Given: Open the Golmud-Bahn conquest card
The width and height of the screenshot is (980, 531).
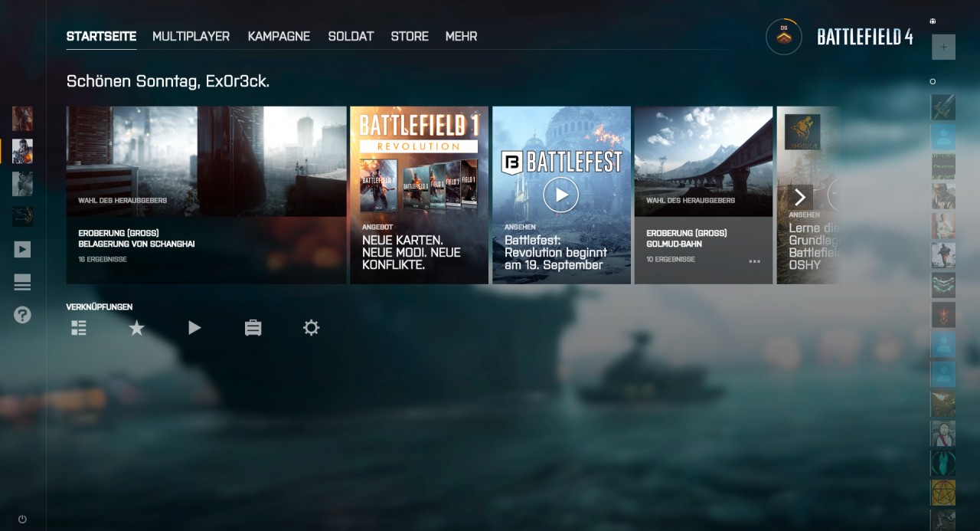Looking at the screenshot, I should tap(703, 195).
